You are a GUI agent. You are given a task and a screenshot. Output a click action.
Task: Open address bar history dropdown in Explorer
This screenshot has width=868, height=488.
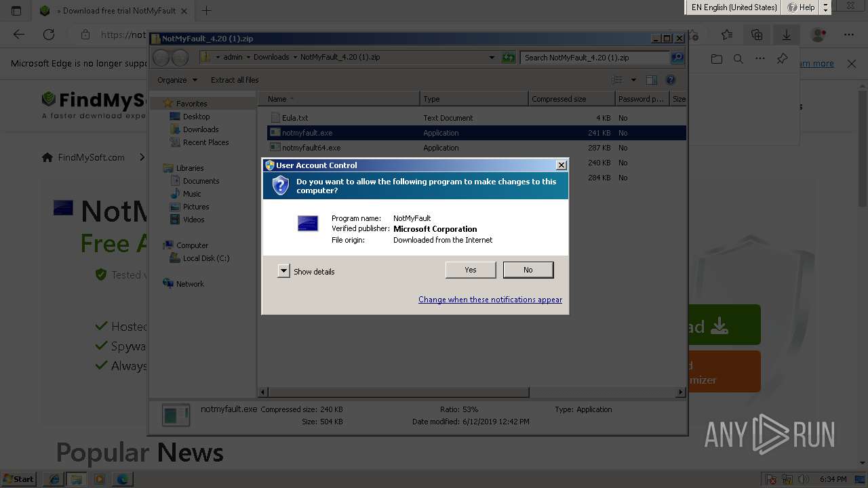click(x=492, y=58)
